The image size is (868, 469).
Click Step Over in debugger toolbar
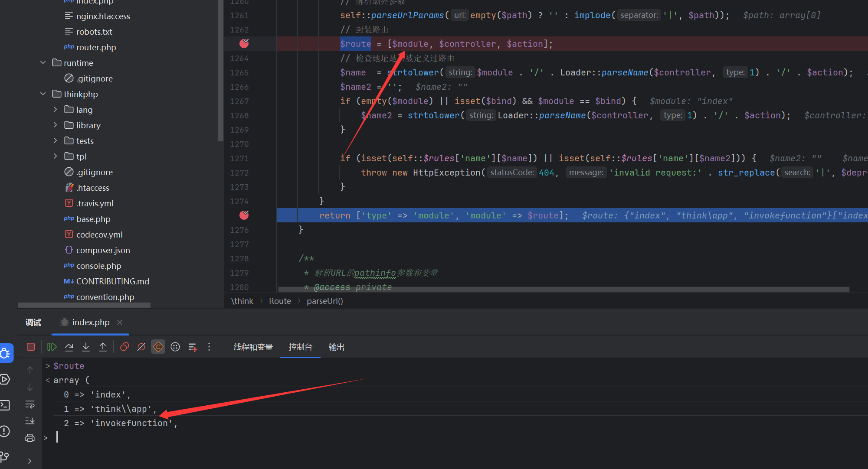[69, 347]
